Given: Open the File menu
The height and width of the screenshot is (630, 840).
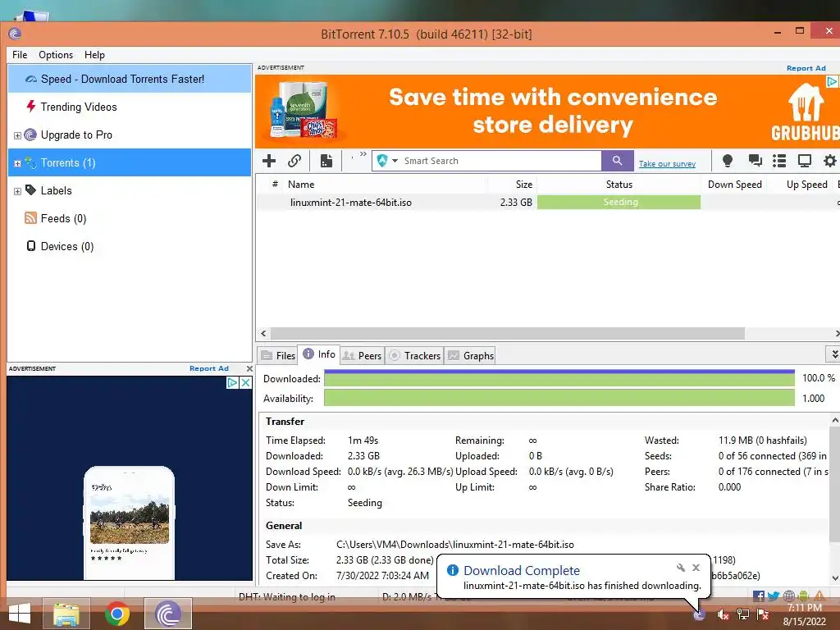Looking at the screenshot, I should pyautogui.click(x=20, y=55).
